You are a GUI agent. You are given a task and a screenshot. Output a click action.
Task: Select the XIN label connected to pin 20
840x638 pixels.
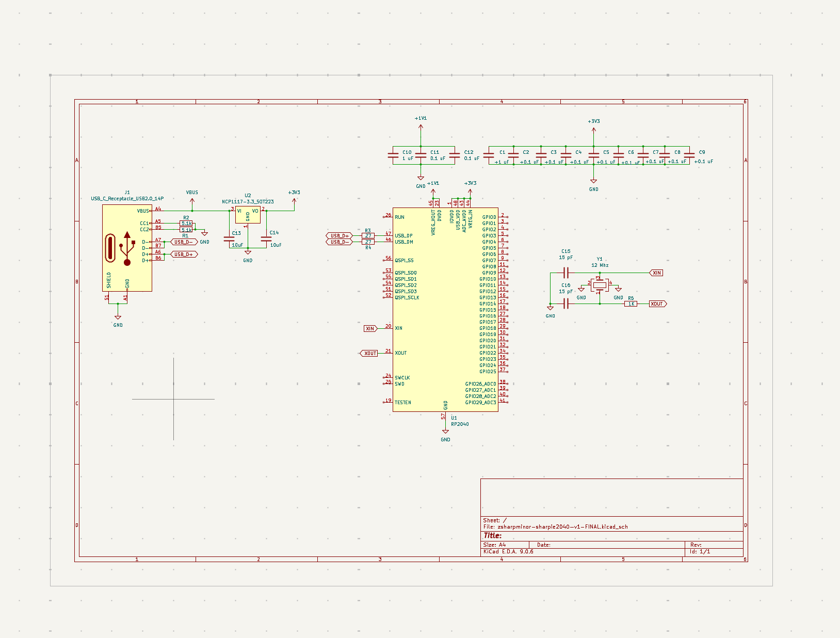pyautogui.click(x=370, y=329)
